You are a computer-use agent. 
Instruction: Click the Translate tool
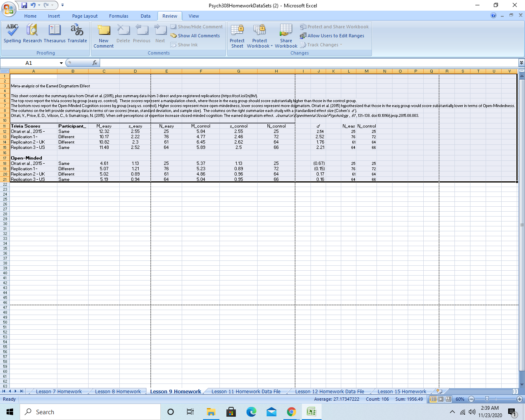pos(77,35)
